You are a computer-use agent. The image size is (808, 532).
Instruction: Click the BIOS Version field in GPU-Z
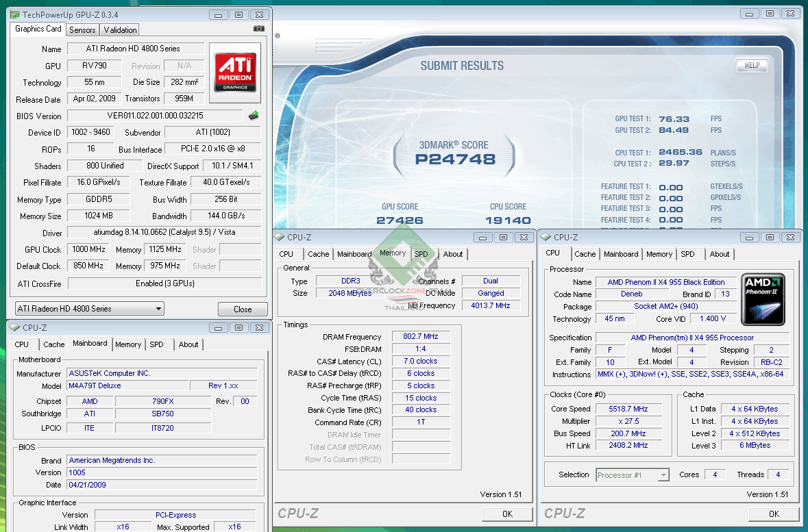[x=155, y=116]
